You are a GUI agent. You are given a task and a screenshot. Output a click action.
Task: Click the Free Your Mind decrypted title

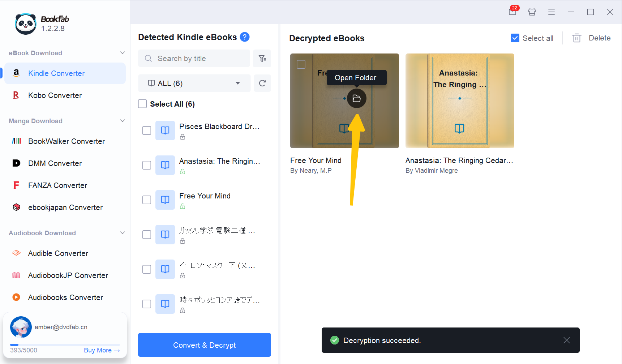pyautogui.click(x=316, y=160)
